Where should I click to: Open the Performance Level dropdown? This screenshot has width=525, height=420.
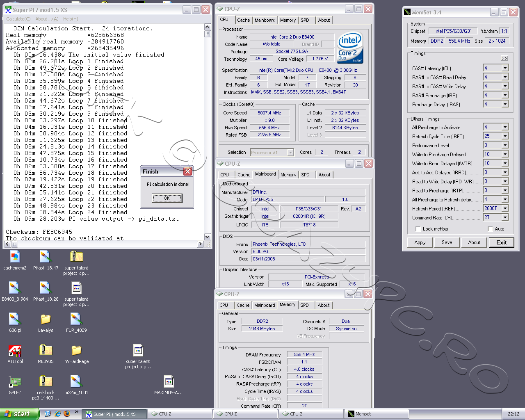tap(505, 145)
